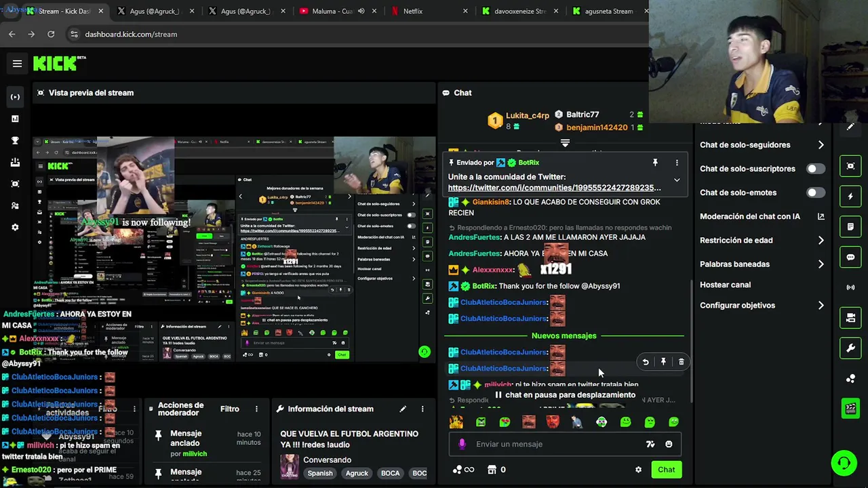The width and height of the screenshot is (868, 488).
Task: Switch to first Agus (@Agruck_) X tab
Action: tap(155, 12)
